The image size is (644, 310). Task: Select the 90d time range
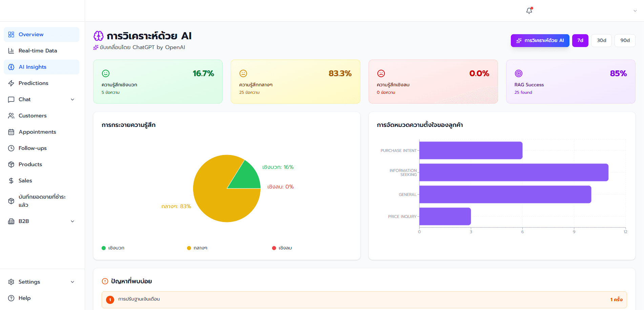click(x=625, y=41)
